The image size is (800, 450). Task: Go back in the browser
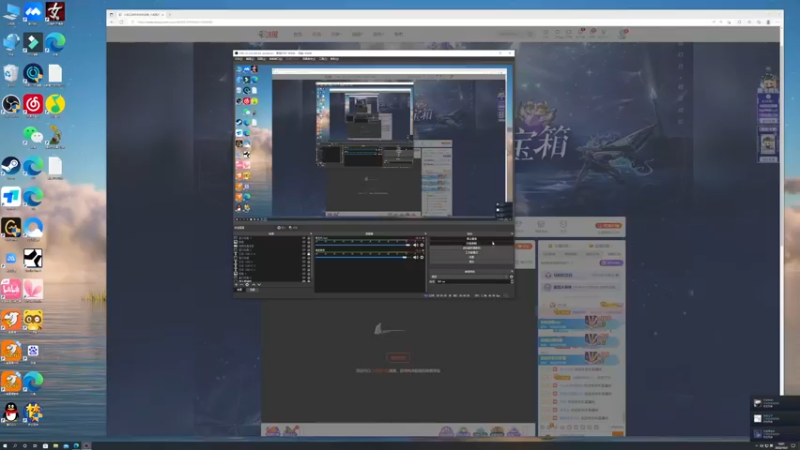pyautogui.click(x=112, y=22)
